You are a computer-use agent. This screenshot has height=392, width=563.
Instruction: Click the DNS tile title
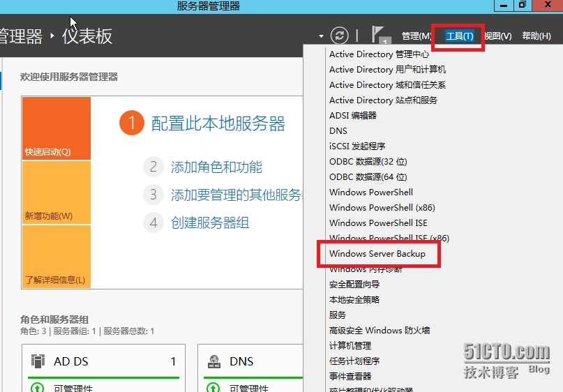(x=241, y=361)
